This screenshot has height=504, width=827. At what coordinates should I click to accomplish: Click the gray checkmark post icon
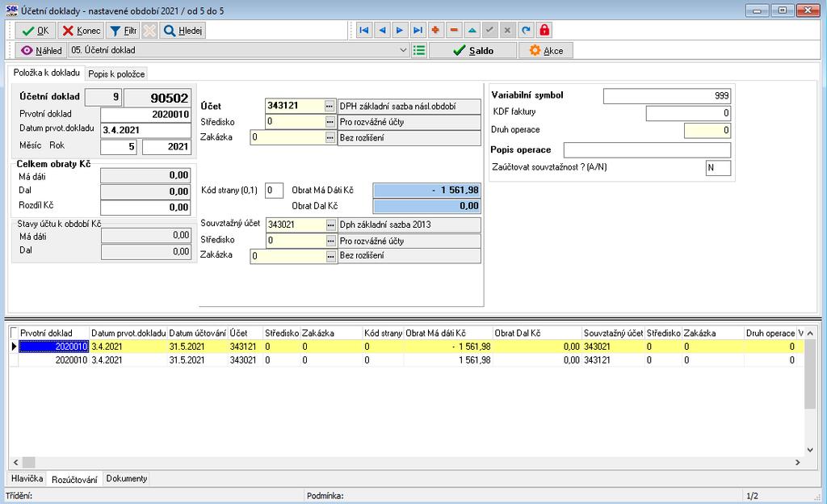(x=489, y=30)
